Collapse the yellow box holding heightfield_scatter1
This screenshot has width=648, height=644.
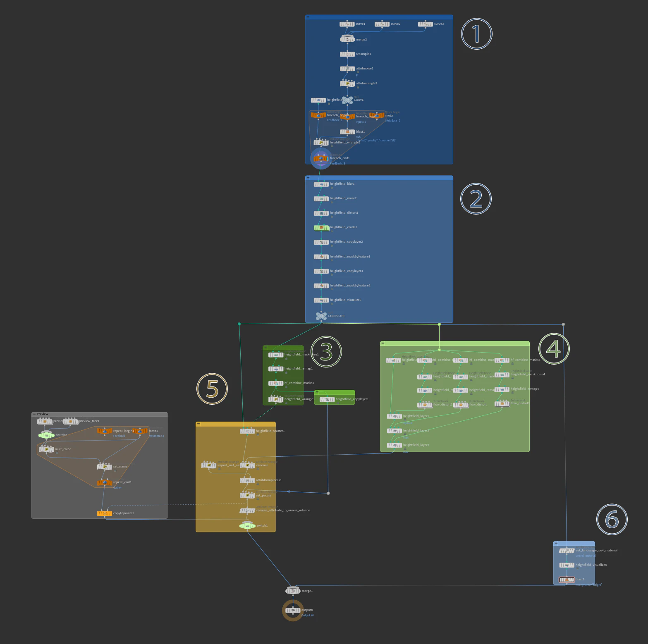198,424
